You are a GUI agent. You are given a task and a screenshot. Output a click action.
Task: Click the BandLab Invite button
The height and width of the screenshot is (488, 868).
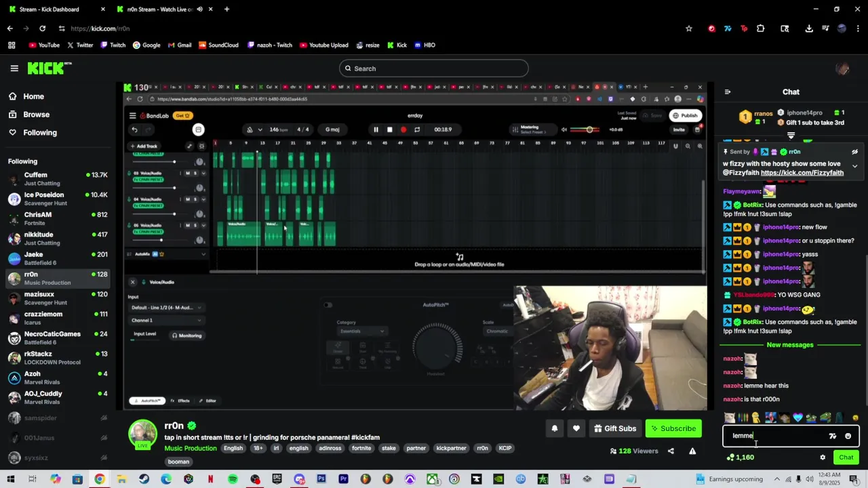coord(678,129)
